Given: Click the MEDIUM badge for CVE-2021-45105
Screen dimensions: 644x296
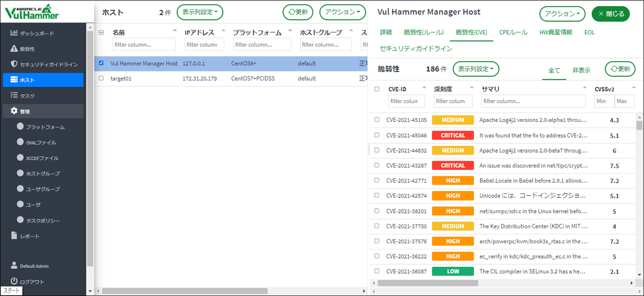Looking at the screenshot, I should coord(453,120).
